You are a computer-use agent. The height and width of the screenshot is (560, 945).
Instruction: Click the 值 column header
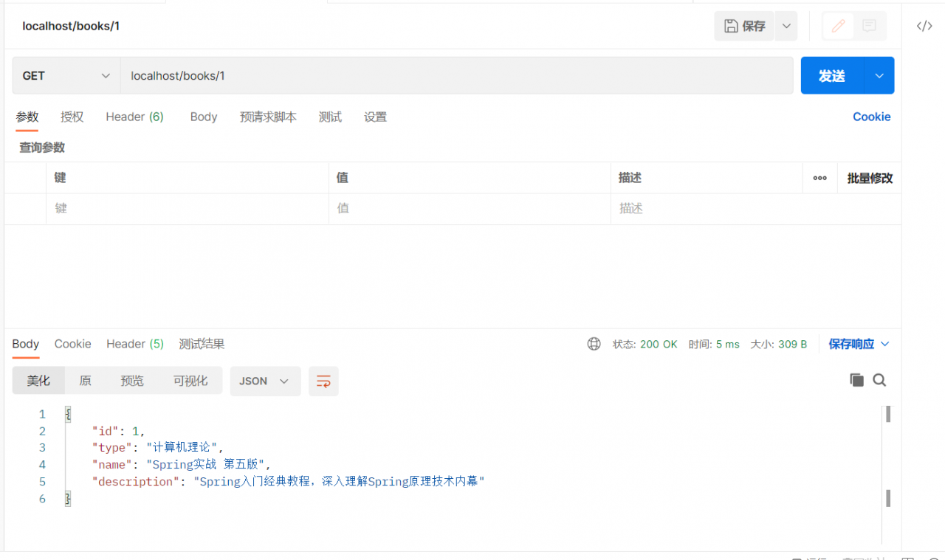(343, 178)
